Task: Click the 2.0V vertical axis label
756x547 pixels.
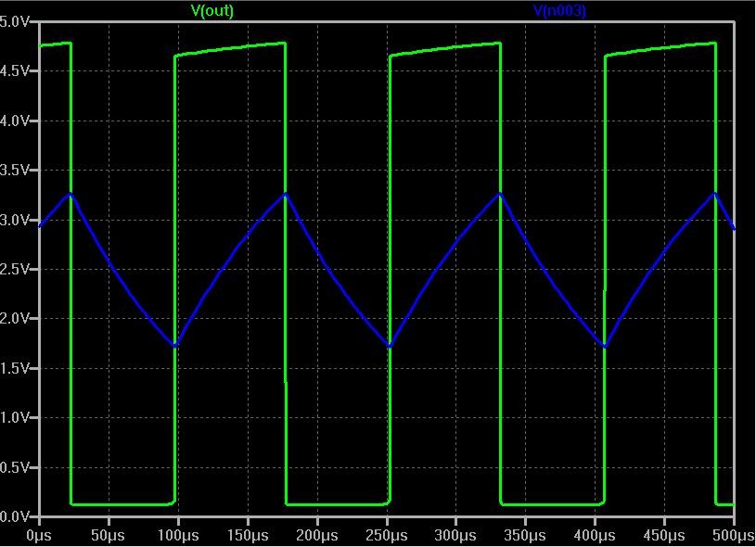Action: pos(15,319)
